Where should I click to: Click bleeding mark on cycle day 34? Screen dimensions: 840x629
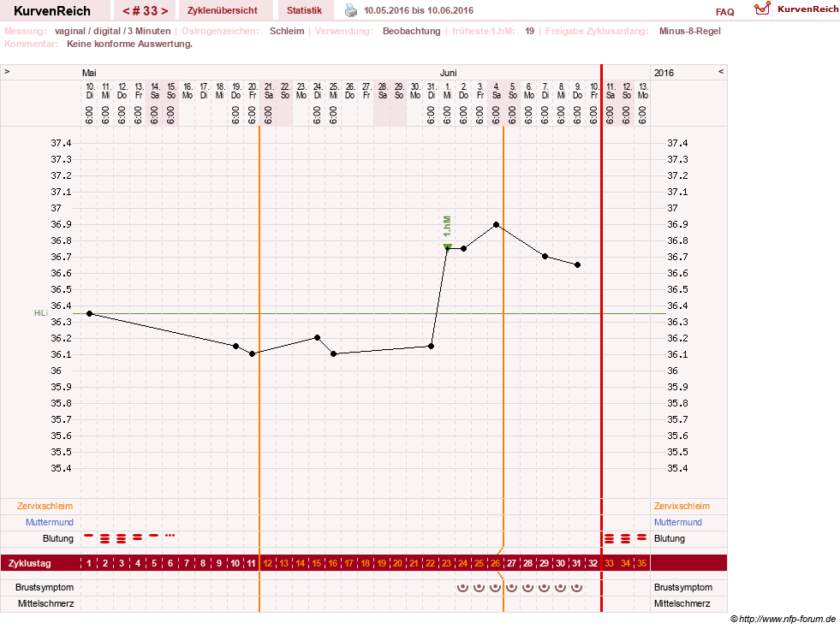[x=625, y=538]
